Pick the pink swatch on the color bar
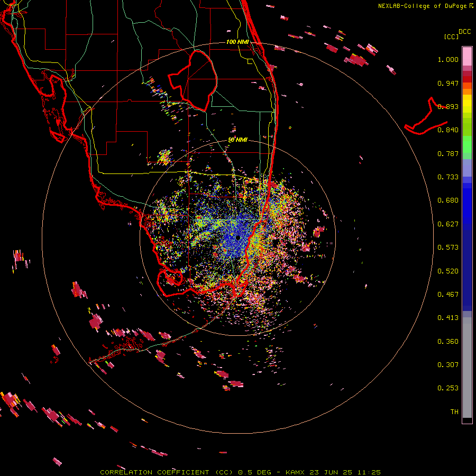476x476 pixels. (467, 56)
